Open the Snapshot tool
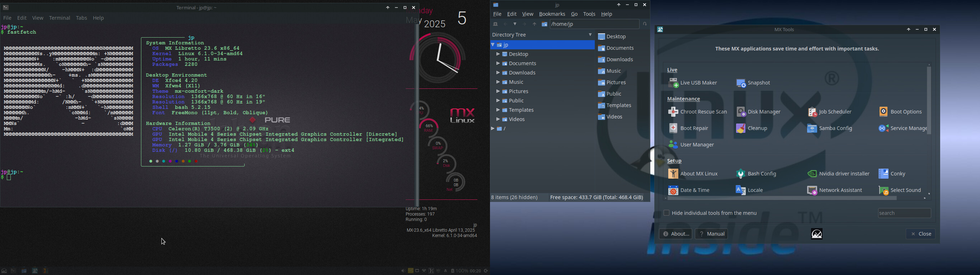This screenshot has height=275, width=980. [x=754, y=83]
